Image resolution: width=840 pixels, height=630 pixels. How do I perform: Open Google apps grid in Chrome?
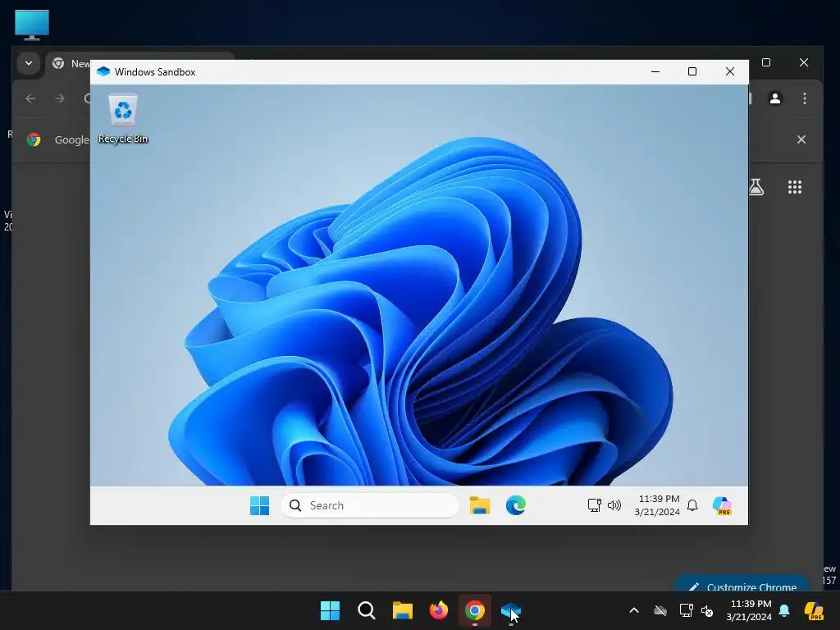coord(795,187)
